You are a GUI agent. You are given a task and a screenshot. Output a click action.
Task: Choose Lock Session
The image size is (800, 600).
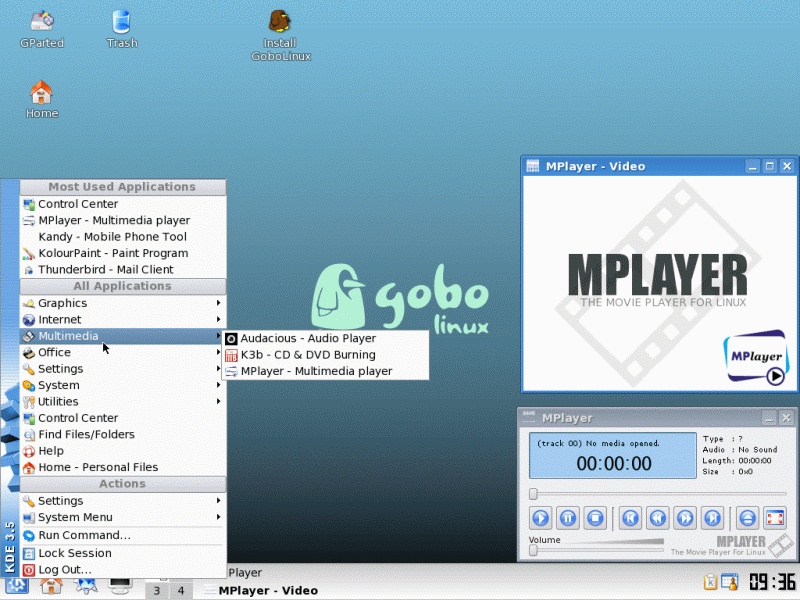click(123, 553)
